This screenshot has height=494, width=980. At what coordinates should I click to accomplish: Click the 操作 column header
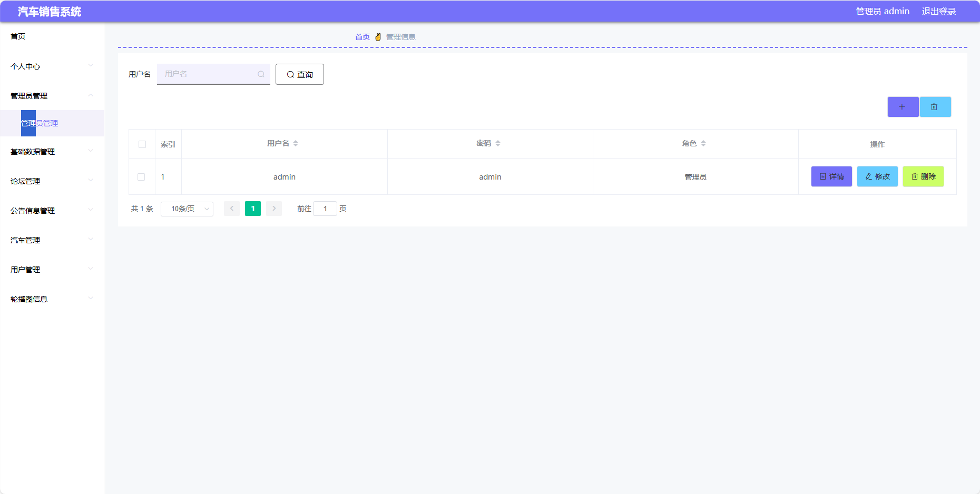point(877,144)
